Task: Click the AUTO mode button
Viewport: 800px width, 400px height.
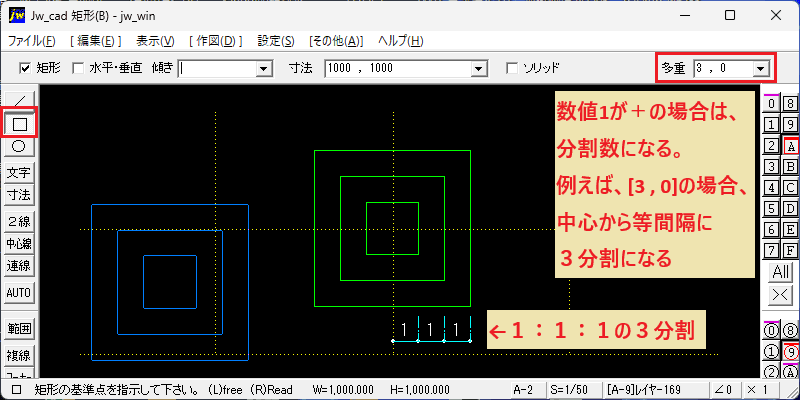Action: point(19,293)
